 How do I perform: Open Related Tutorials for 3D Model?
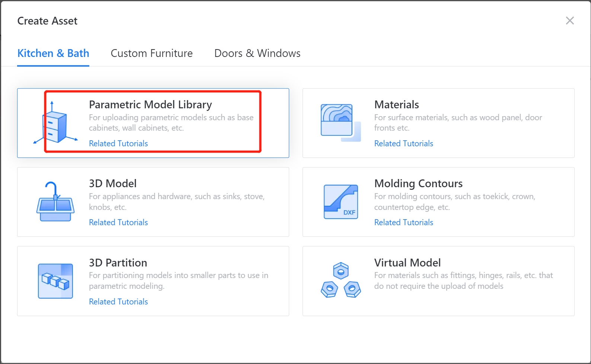point(118,223)
